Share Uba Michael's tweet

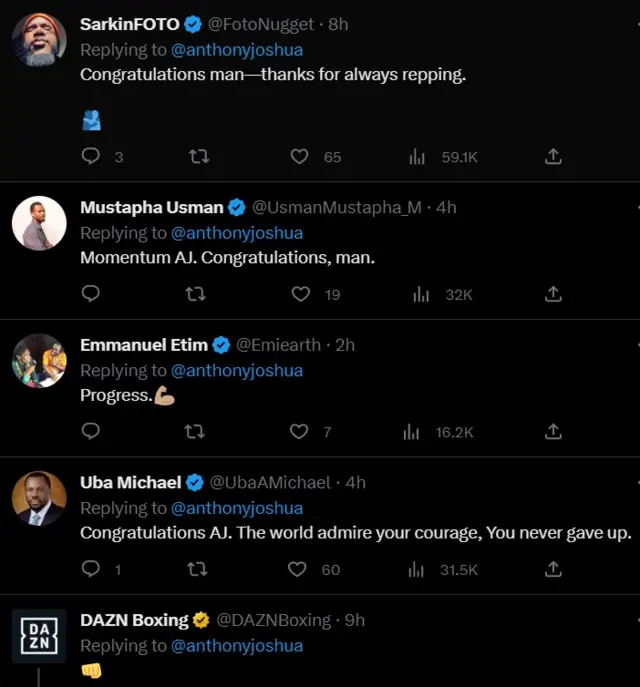[553, 569]
